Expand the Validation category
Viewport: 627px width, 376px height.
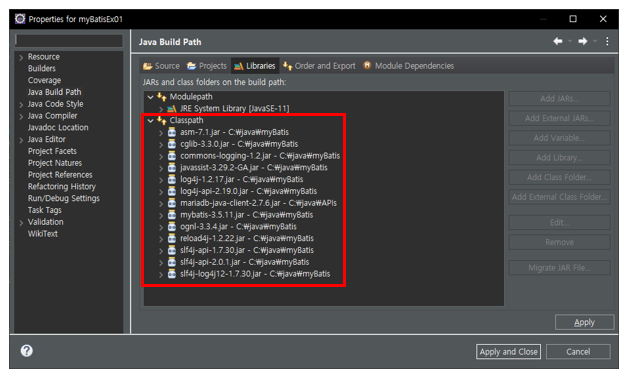21,223
